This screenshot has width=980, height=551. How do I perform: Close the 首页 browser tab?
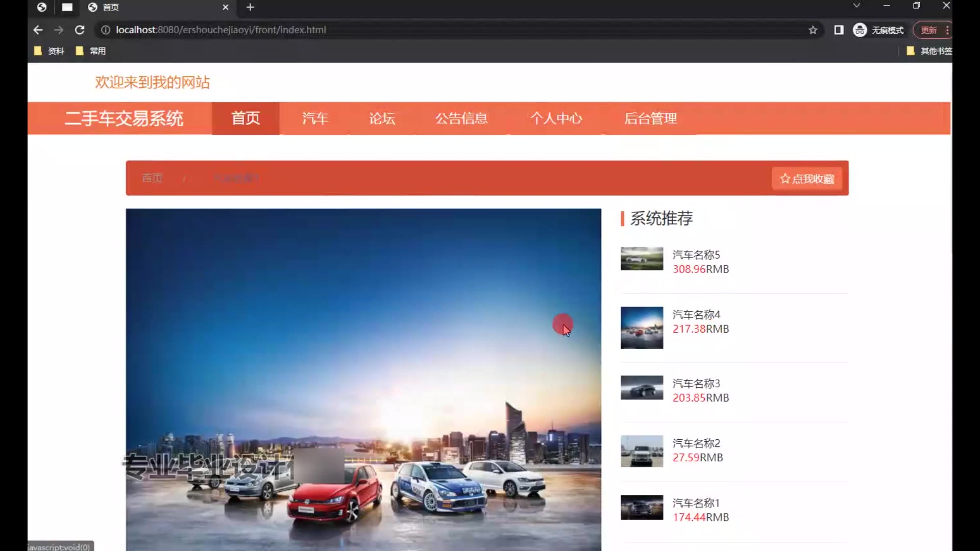[x=225, y=7]
